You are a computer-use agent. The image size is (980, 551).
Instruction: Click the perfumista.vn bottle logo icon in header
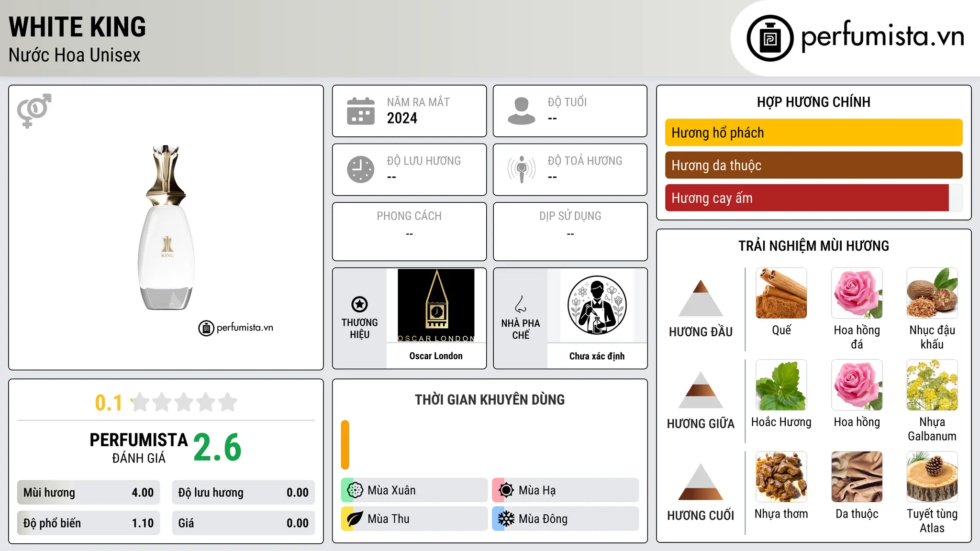770,38
